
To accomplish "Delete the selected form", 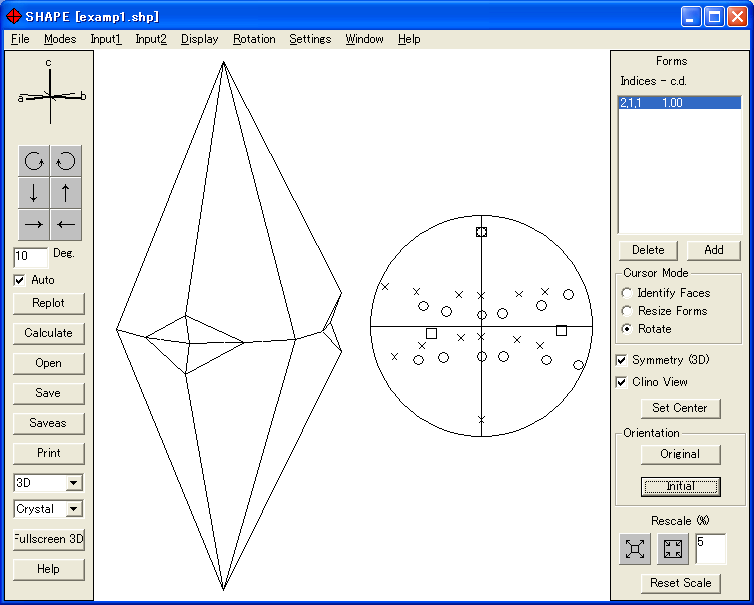I will click(648, 250).
